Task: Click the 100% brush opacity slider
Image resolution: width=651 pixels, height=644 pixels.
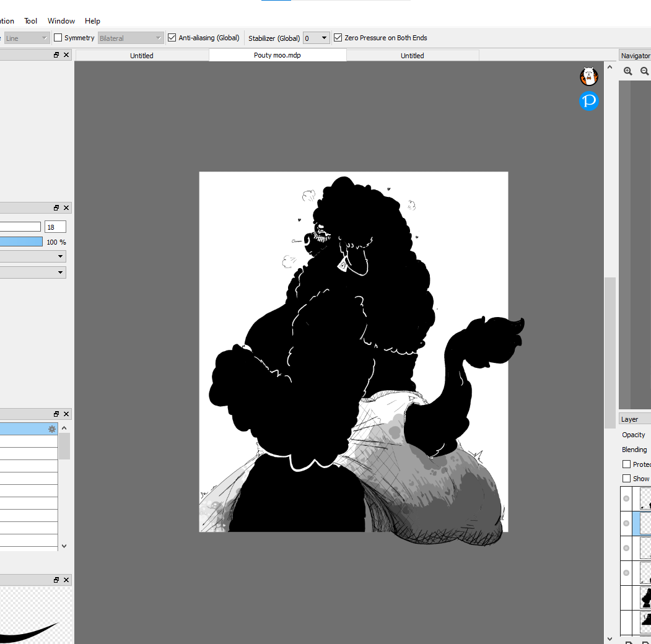Action: (x=21, y=241)
